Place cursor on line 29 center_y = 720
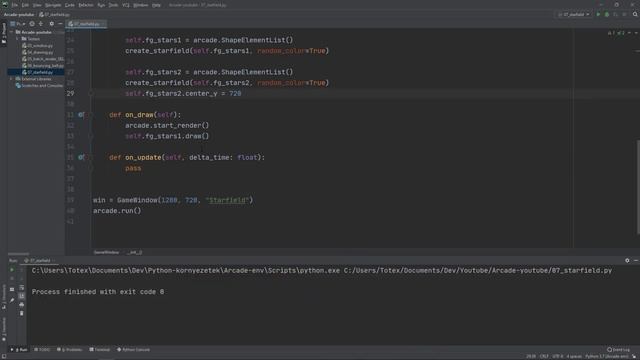The height and width of the screenshot is (360, 640). 183,93
